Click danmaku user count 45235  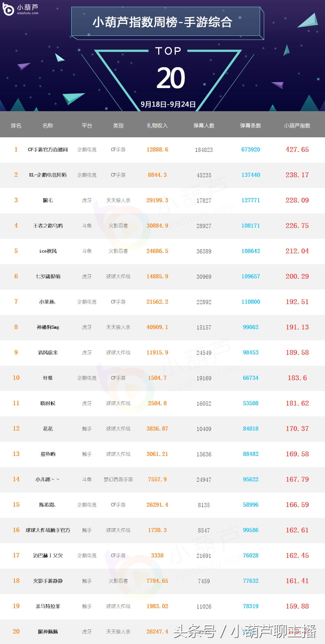click(204, 175)
